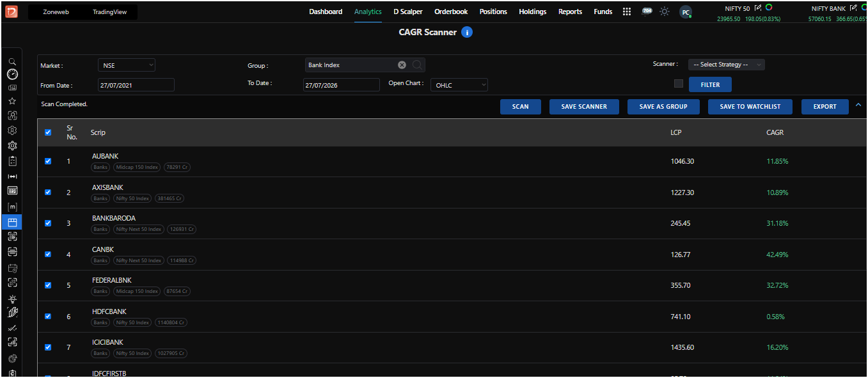This screenshot has width=868, height=378.
Task: Open the PC profile avatar
Action: click(685, 12)
